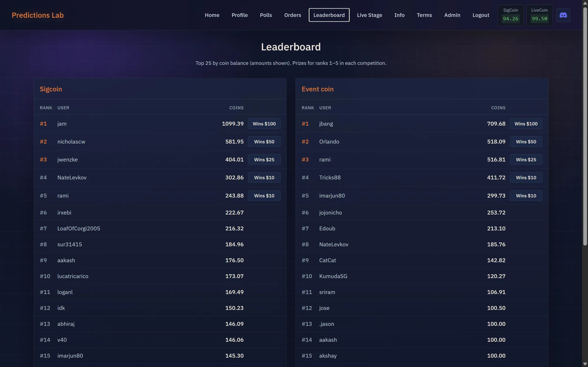
Task: Click rank #12 user idk
Action: pyautogui.click(x=61, y=308)
